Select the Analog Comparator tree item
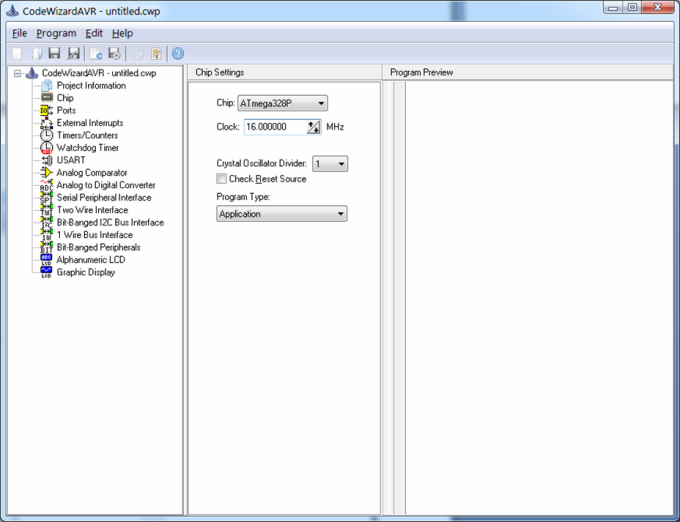680x522 pixels. click(92, 173)
